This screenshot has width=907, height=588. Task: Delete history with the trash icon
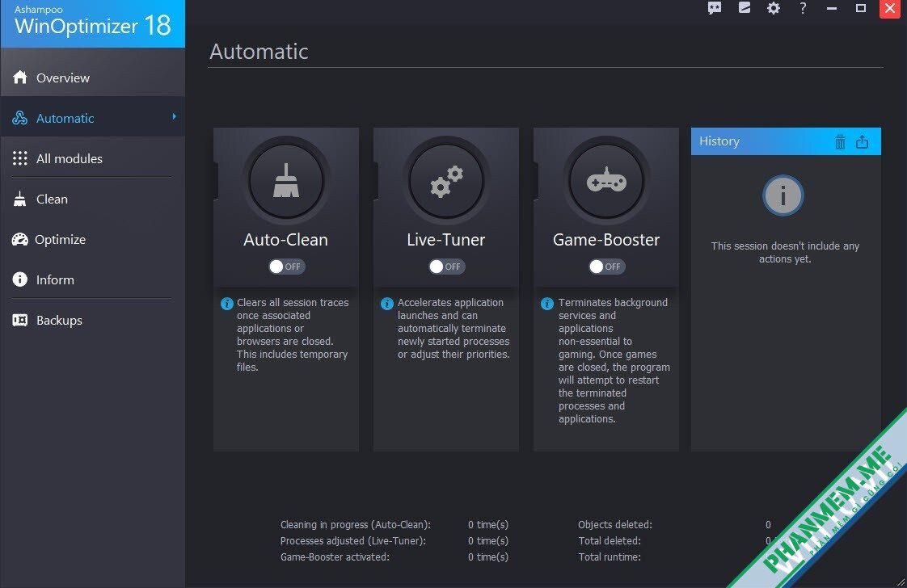(840, 141)
